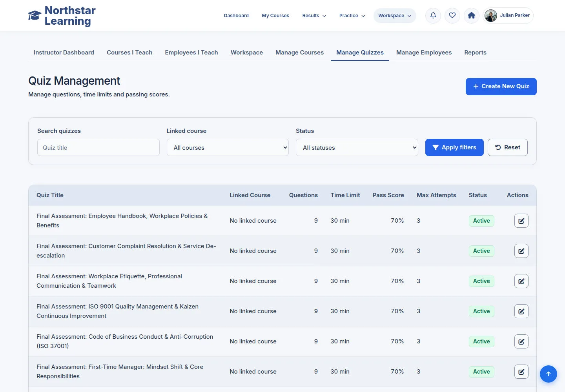This screenshot has width=565, height=392.
Task: Switch to the Workspace sub-navigation tab
Action: [247, 53]
